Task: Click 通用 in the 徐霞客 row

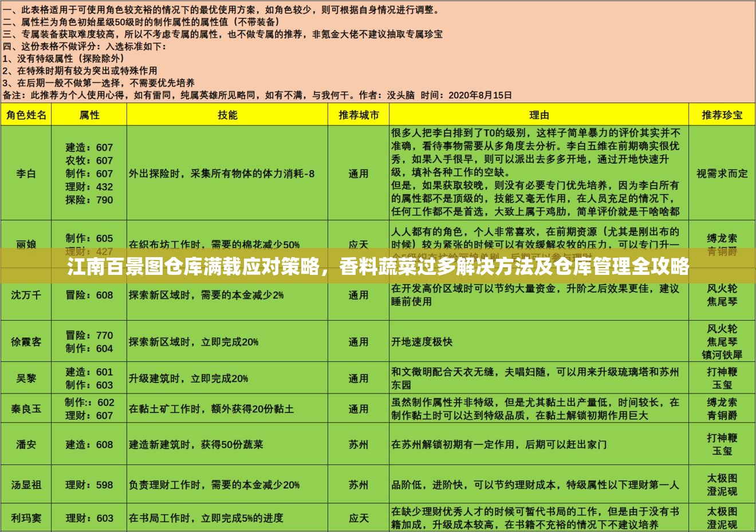Action: (359, 342)
